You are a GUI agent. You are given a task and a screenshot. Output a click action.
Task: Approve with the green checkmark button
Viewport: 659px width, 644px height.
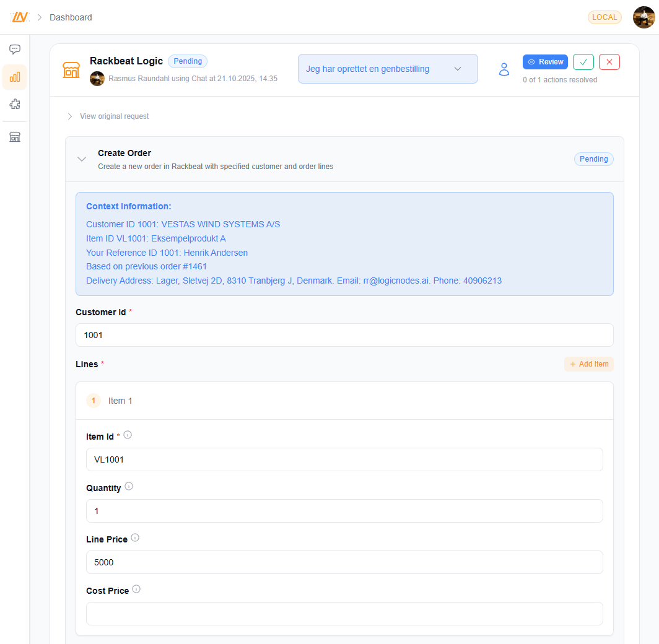(583, 62)
